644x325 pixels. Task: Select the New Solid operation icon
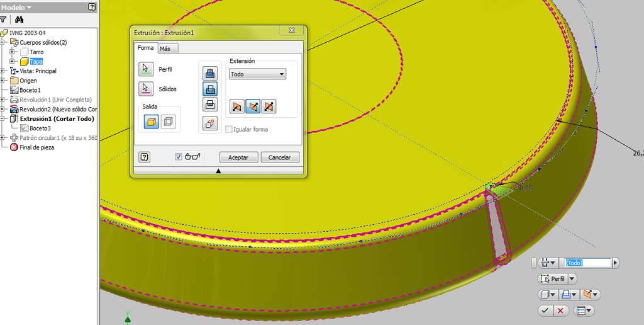click(x=210, y=123)
